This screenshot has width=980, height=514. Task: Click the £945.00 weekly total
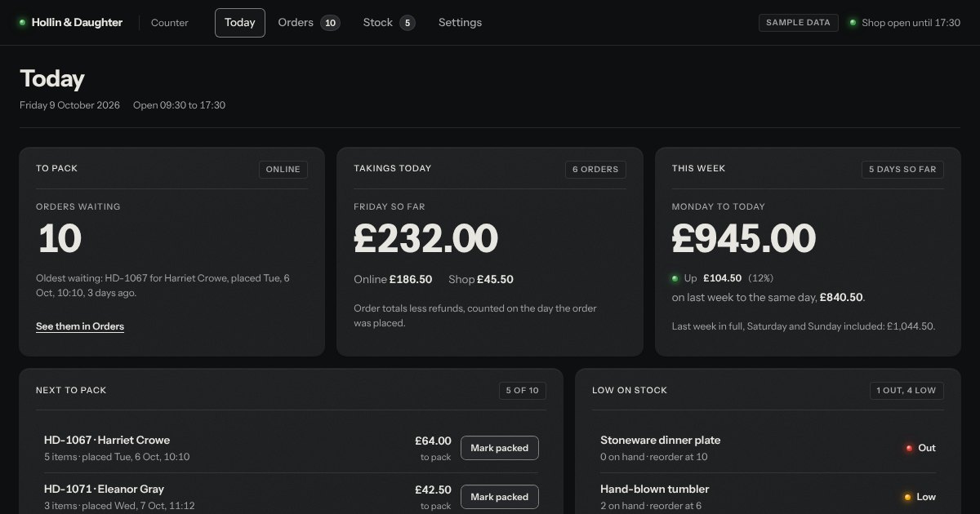pos(744,238)
